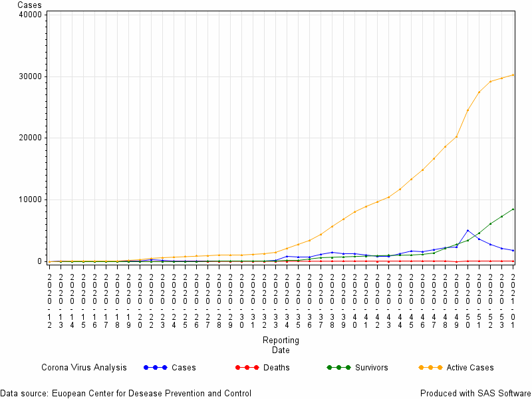532x399 pixels.
Task: Click the 10000 y-axis tick label
Action: [31, 199]
